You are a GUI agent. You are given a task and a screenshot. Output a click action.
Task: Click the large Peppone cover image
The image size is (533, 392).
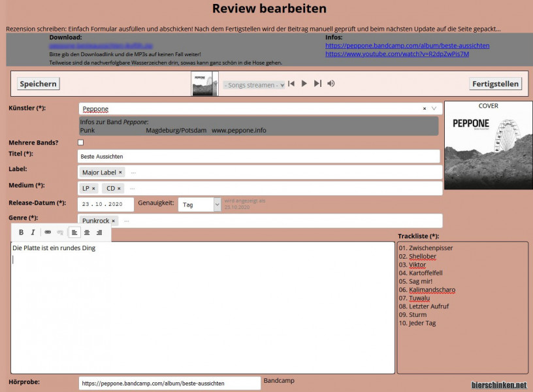click(489, 145)
